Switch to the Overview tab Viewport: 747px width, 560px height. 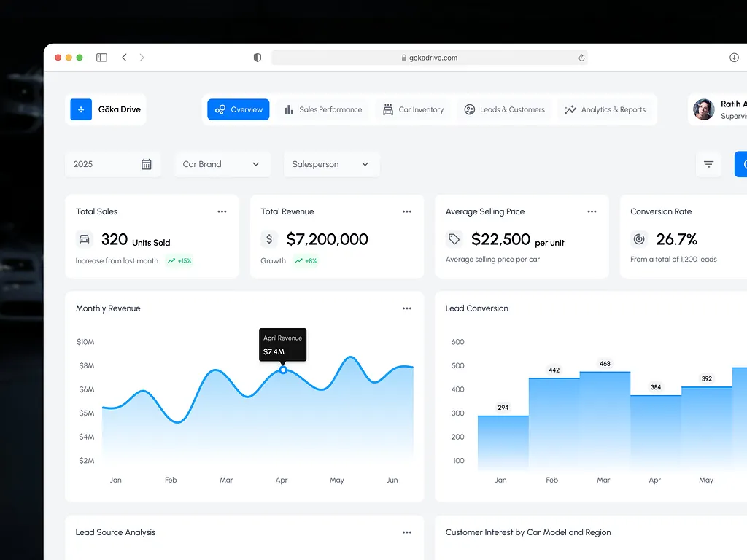[239, 109]
